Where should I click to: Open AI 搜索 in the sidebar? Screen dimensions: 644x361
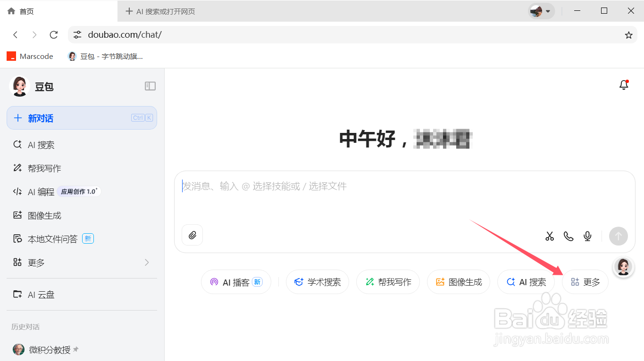[82, 145]
